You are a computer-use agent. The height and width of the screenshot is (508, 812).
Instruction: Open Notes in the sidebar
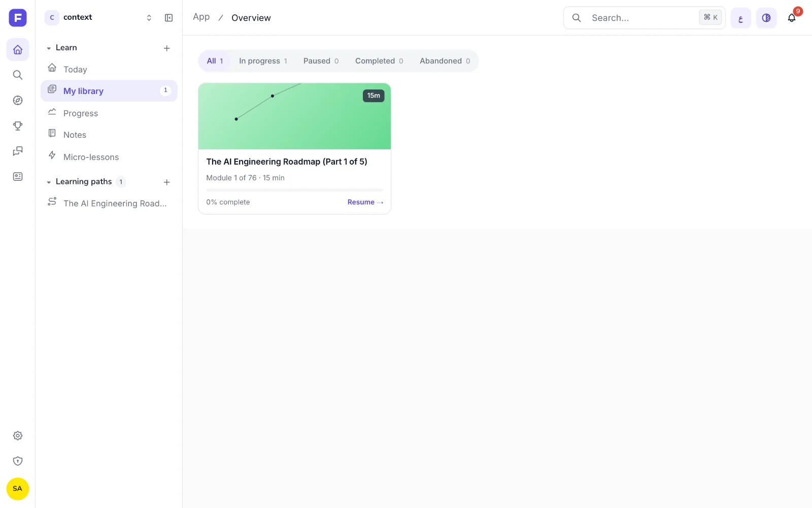(x=109, y=135)
